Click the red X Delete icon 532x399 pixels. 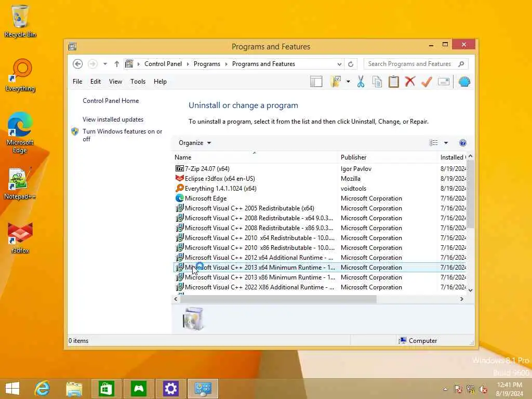410,82
